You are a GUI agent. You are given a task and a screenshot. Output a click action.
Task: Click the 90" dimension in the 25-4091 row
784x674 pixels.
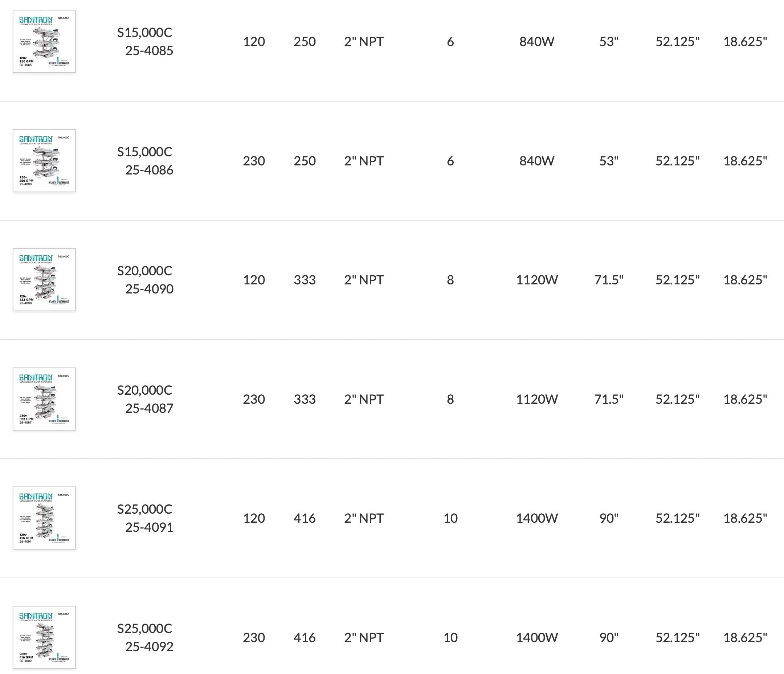tap(608, 518)
